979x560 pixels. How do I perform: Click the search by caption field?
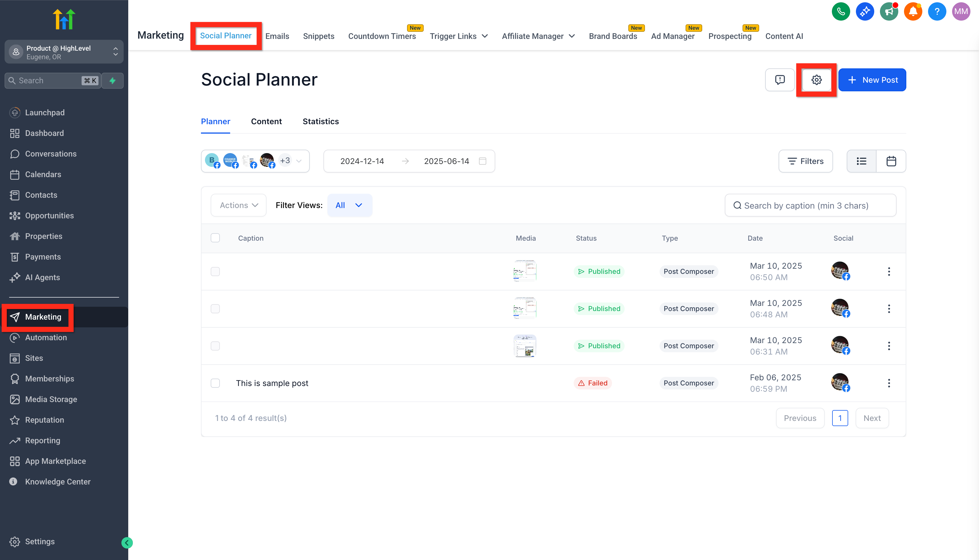[810, 205]
